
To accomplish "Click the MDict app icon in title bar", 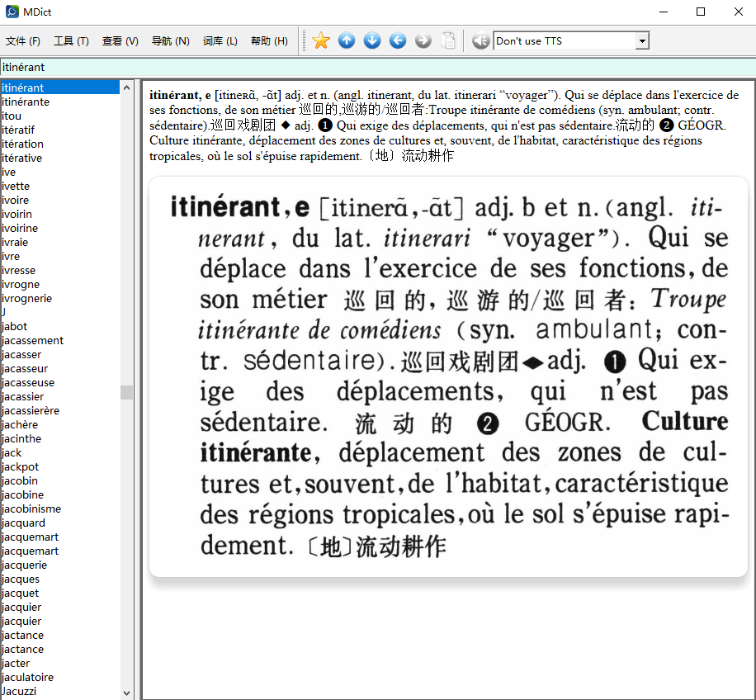I will tap(12, 12).
